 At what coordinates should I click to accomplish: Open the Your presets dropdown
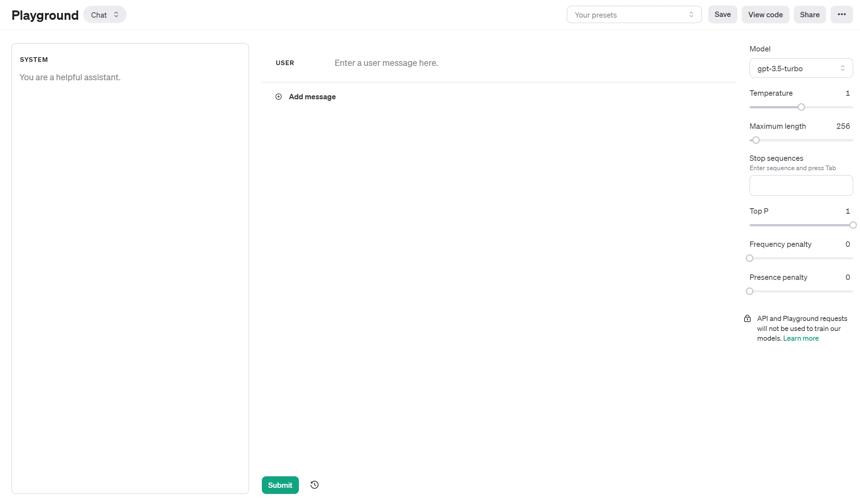(633, 14)
